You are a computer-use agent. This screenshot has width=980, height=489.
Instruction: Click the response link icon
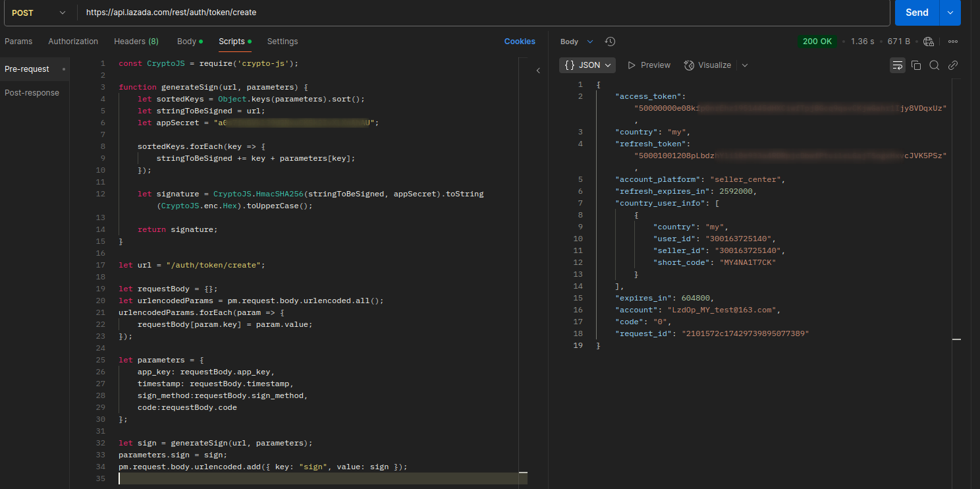tap(952, 65)
